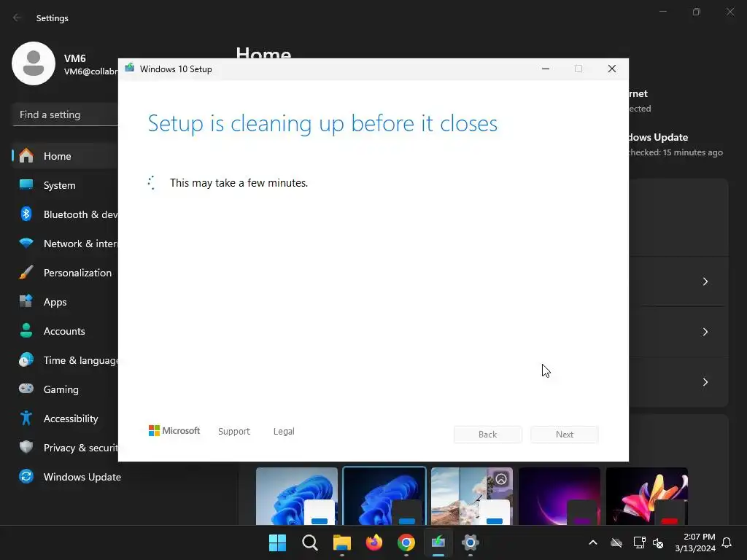This screenshot has height=560, width=747.
Task: Open Personalization settings
Action: 65,273
